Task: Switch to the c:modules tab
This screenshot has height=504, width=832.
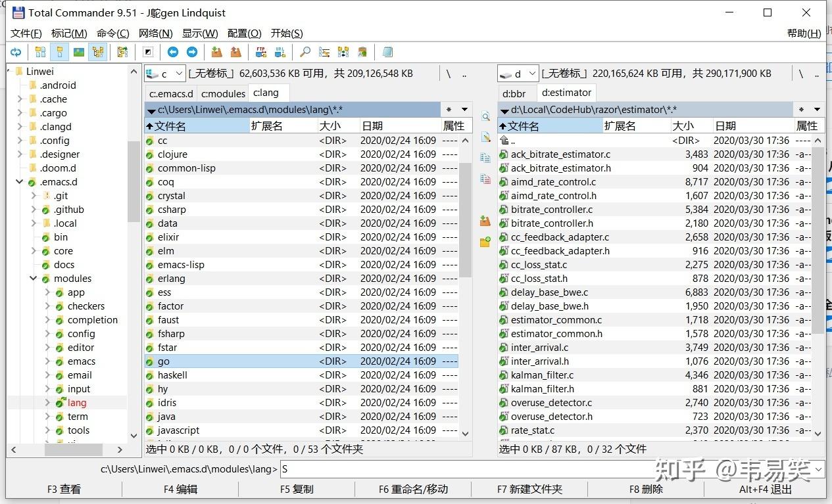Action: [223, 93]
